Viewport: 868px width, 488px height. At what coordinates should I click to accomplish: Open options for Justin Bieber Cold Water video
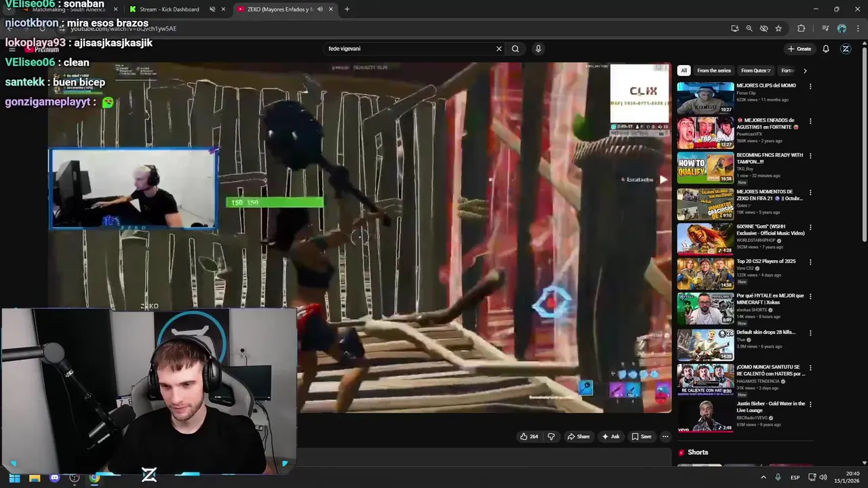[810, 405]
